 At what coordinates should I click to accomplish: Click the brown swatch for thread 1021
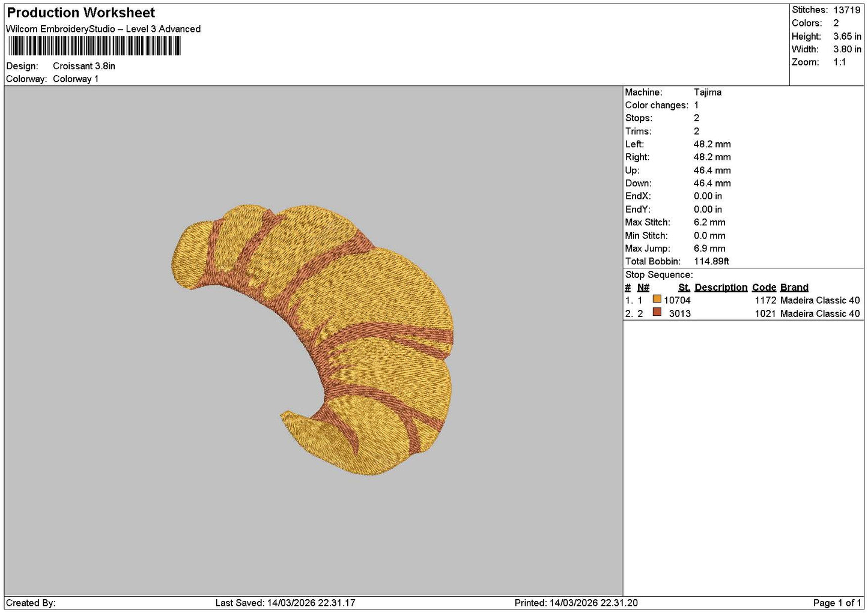657,312
